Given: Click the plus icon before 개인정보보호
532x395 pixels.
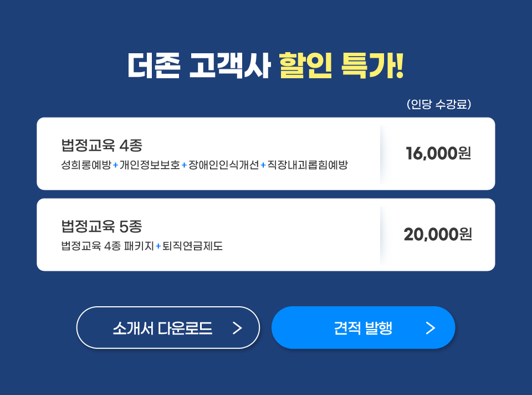Looking at the screenshot, I should click(116, 165).
